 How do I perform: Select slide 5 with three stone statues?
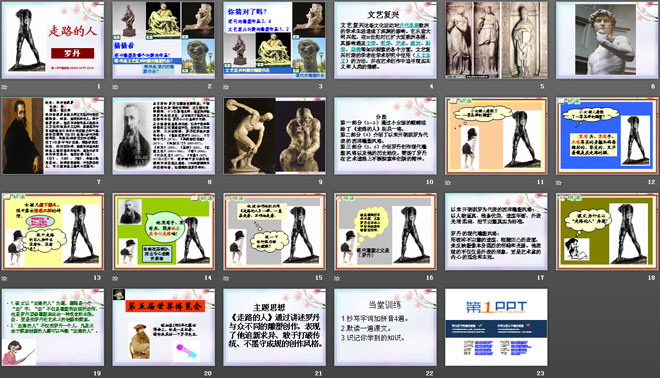pyautogui.click(x=496, y=40)
